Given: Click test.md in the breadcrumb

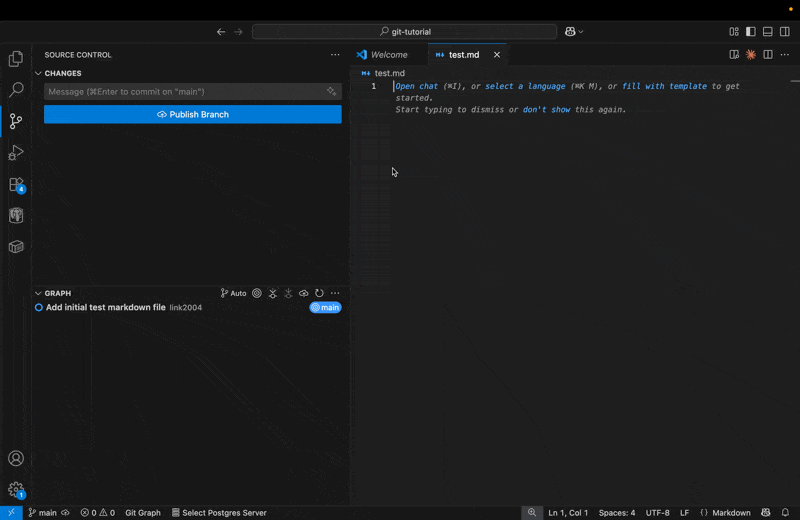Looking at the screenshot, I should (x=389, y=73).
